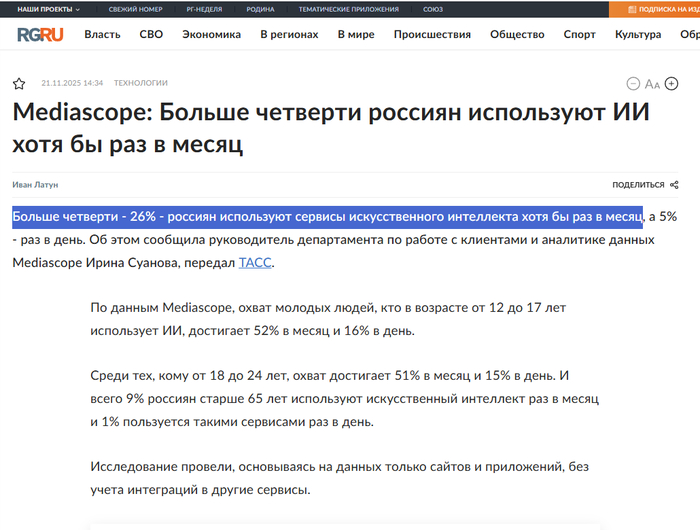Go to the СВО section
The image size is (700, 530).
coord(151,34)
